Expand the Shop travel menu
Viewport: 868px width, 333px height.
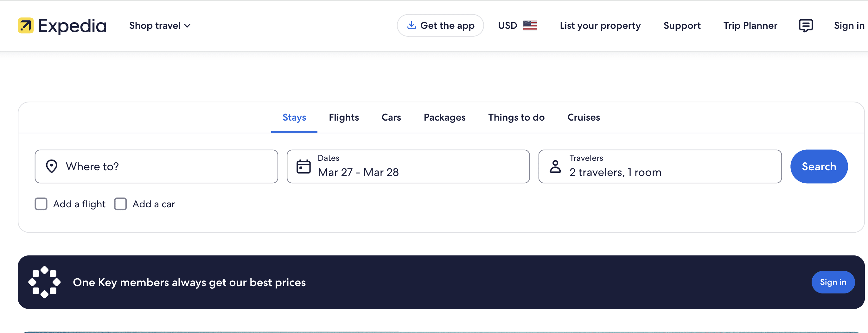click(x=160, y=26)
